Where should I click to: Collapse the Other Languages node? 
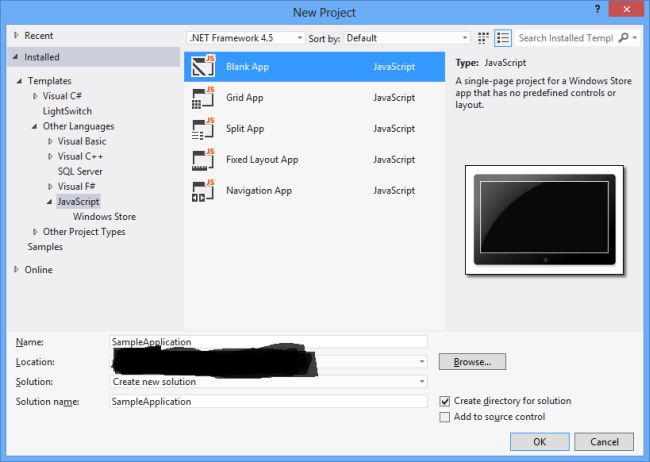34,126
